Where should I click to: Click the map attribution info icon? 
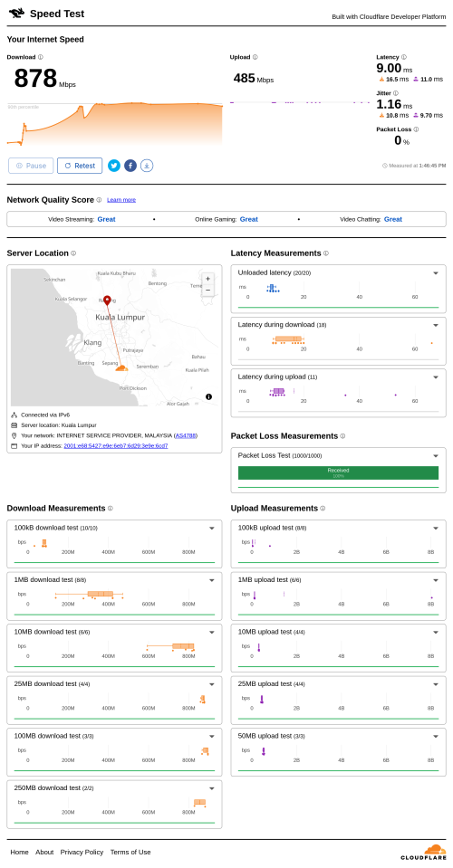208,396
